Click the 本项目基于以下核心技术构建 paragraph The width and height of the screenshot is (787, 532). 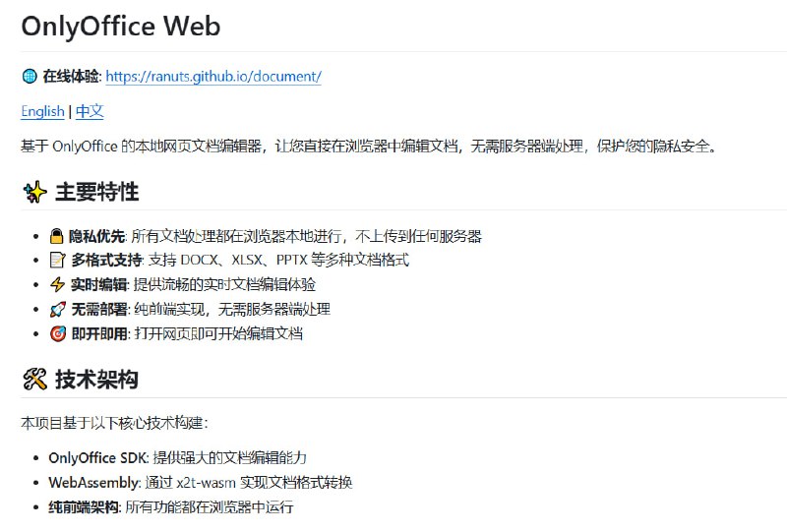point(114,423)
